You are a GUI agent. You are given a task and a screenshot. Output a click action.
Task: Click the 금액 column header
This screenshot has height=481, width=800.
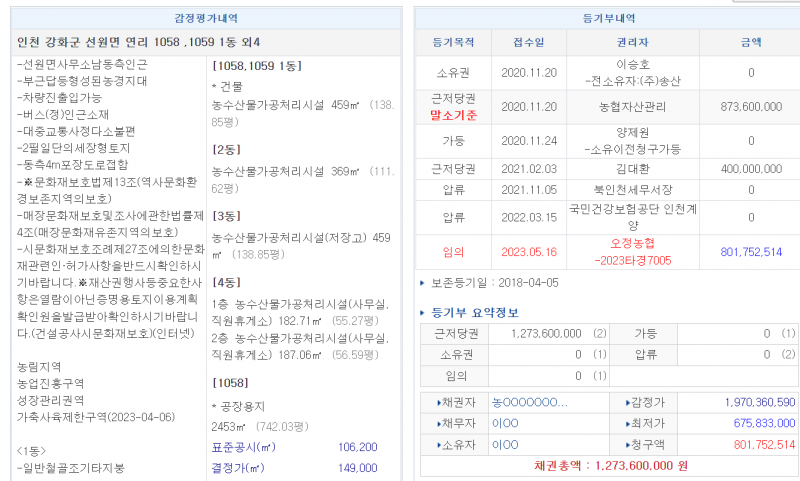point(750,42)
